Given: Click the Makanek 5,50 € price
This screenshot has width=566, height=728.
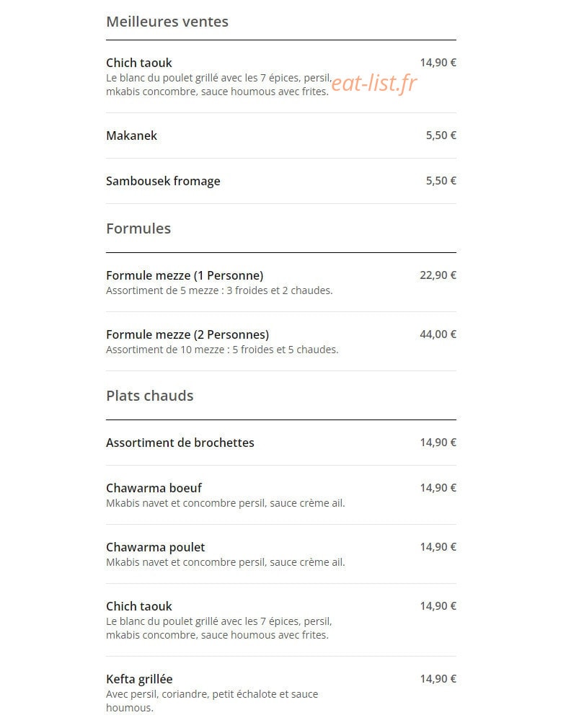Looking at the screenshot, I should click(x=441, y=136).
